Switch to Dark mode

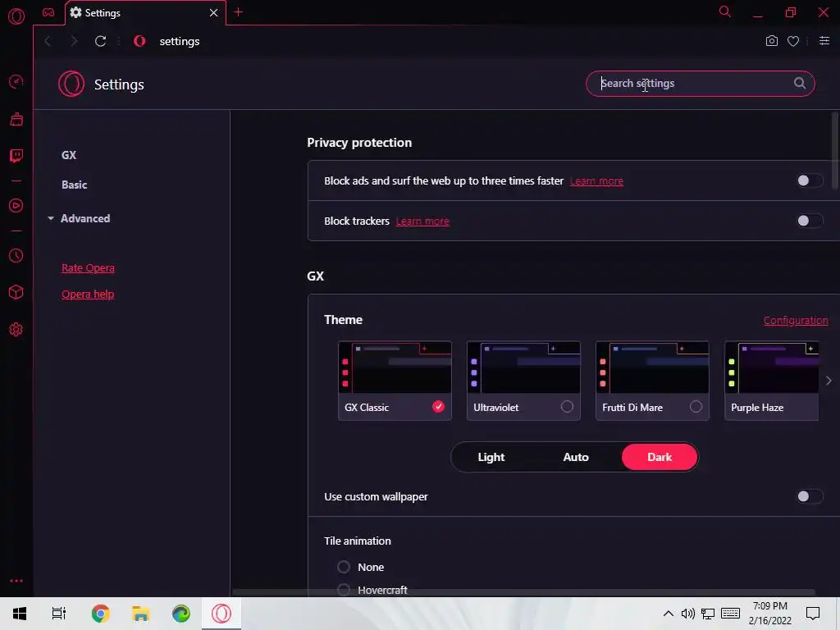[660, 457]
